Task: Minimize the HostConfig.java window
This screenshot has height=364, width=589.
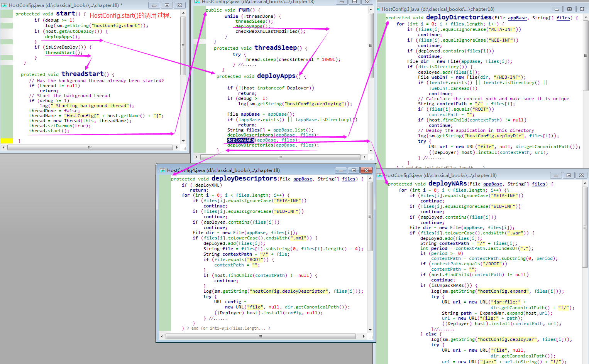Action: tap(154, 5)
